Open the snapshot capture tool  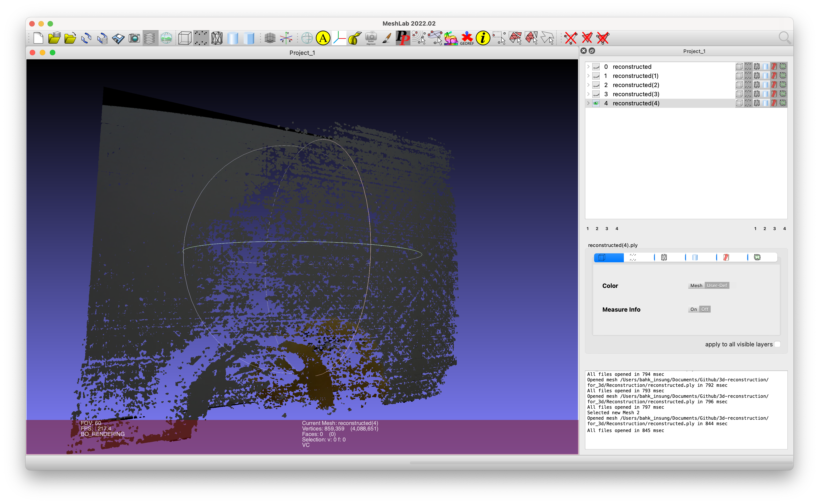(x=134, y=38)
